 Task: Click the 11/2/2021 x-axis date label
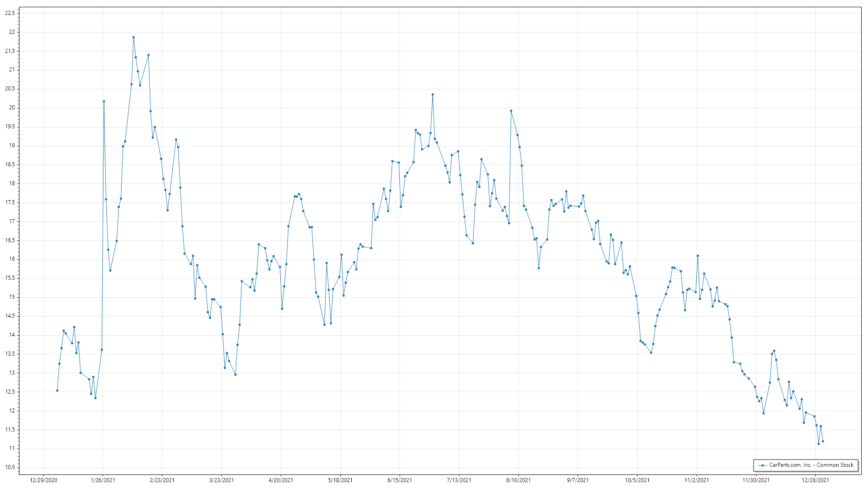point(697,480)
